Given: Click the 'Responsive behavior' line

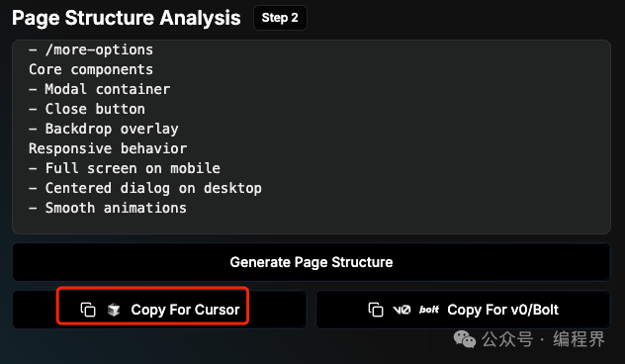Looking at the screenshot, I should pyautogui.click(x=108, y=148).
